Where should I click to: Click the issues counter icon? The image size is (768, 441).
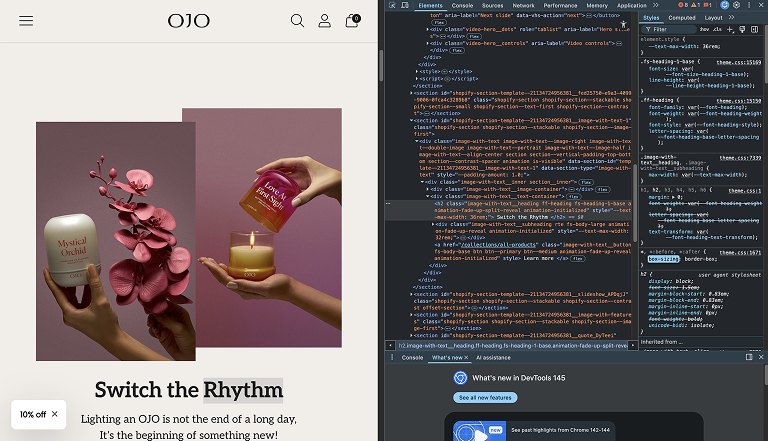[707, 5]
